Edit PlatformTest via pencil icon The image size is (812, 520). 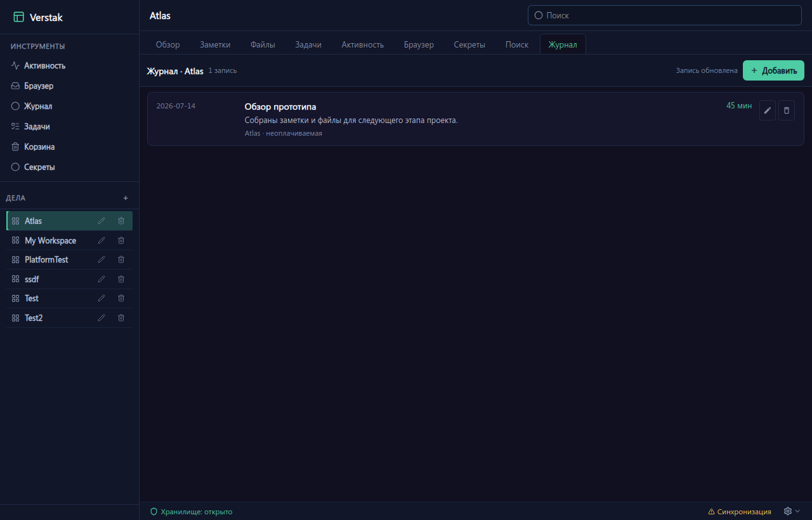click(101, 259)
